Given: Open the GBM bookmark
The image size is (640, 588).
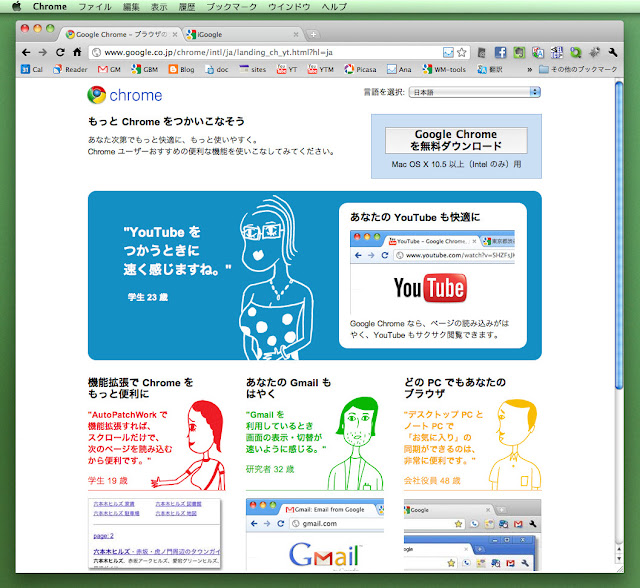Looking at the screenshot, I should tap(144, 69).
